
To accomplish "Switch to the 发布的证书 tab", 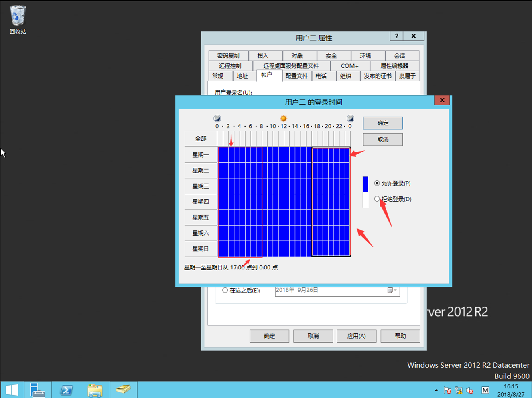I will tap(378, 76).
